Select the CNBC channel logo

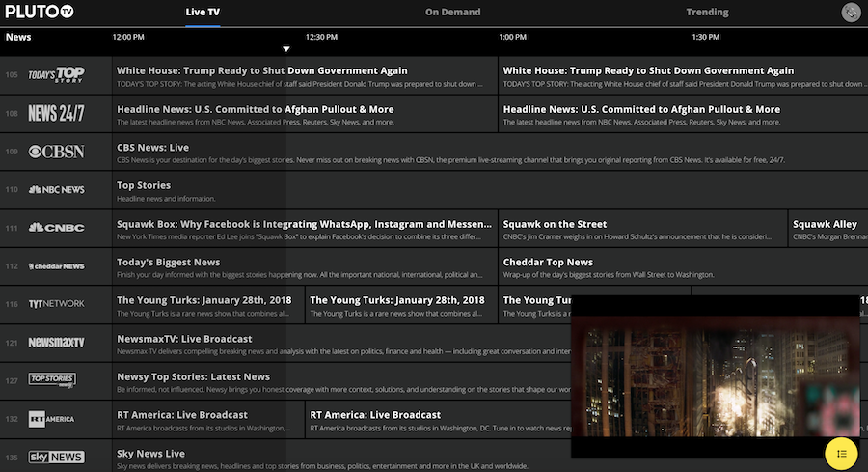click(56, 229)
